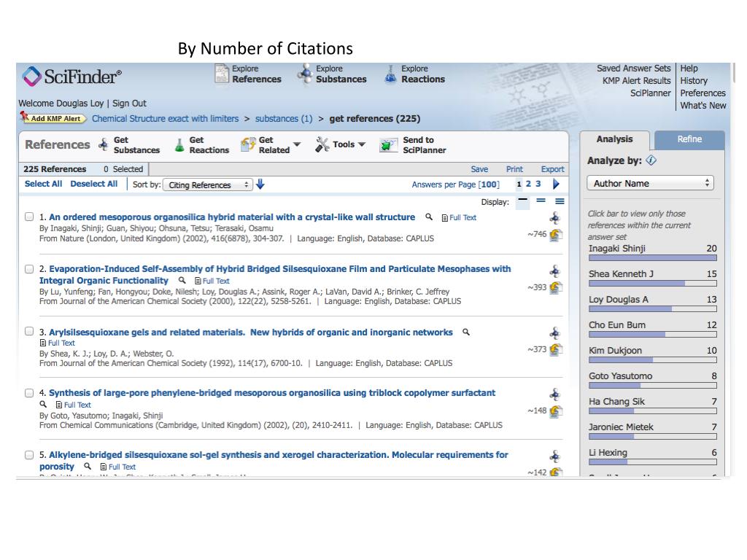This screenshot has height=560, width=747.
Task: Click Kim Dukjoon analysis bar
Action: (653, 360)
